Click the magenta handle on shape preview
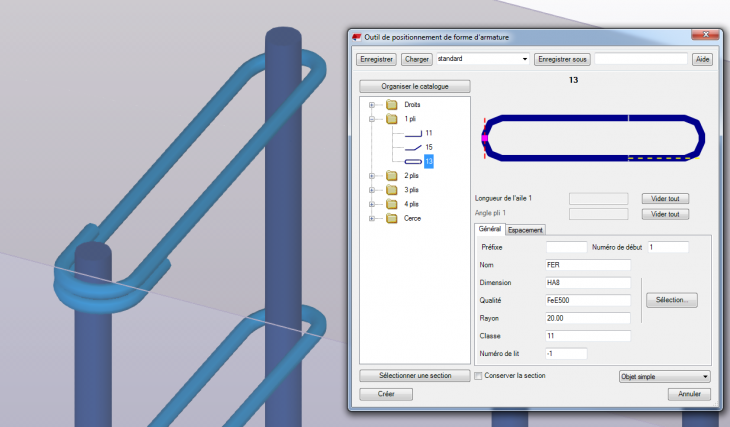Viewport: 730px width, 427px height. click(x=485, y=138)
